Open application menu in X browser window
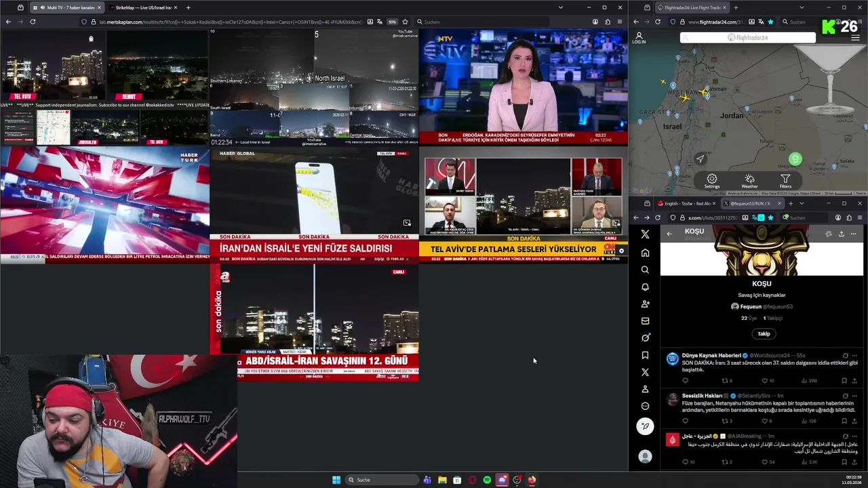The height and width of the screenshot is (488, 868). click(860, 218)
